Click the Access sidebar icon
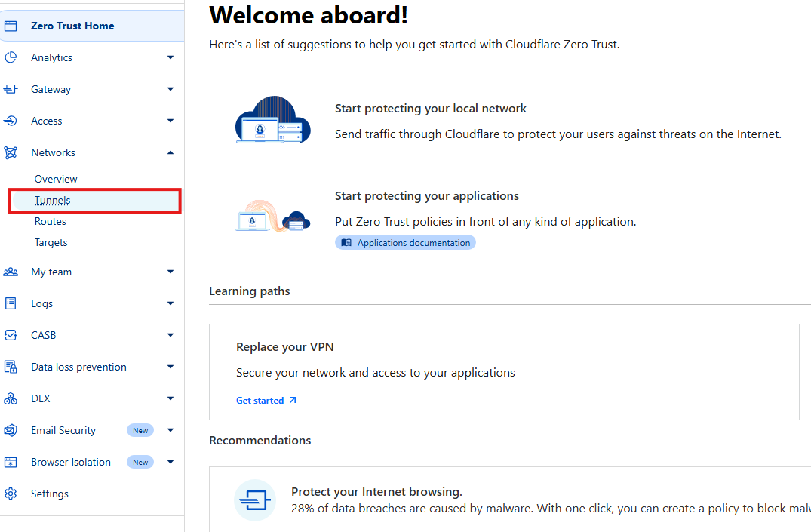Image resolution: width=811 pixels, height=532 pixels. point(11,121)
